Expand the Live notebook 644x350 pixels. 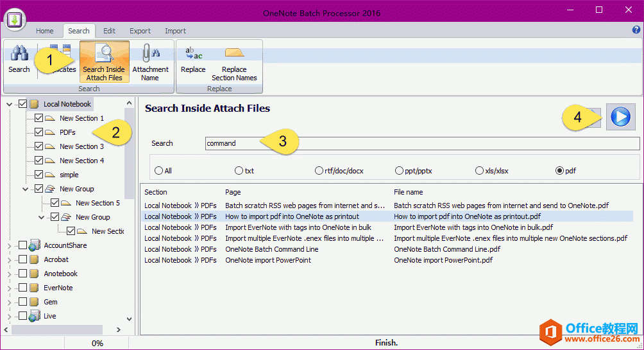[10, 317]
